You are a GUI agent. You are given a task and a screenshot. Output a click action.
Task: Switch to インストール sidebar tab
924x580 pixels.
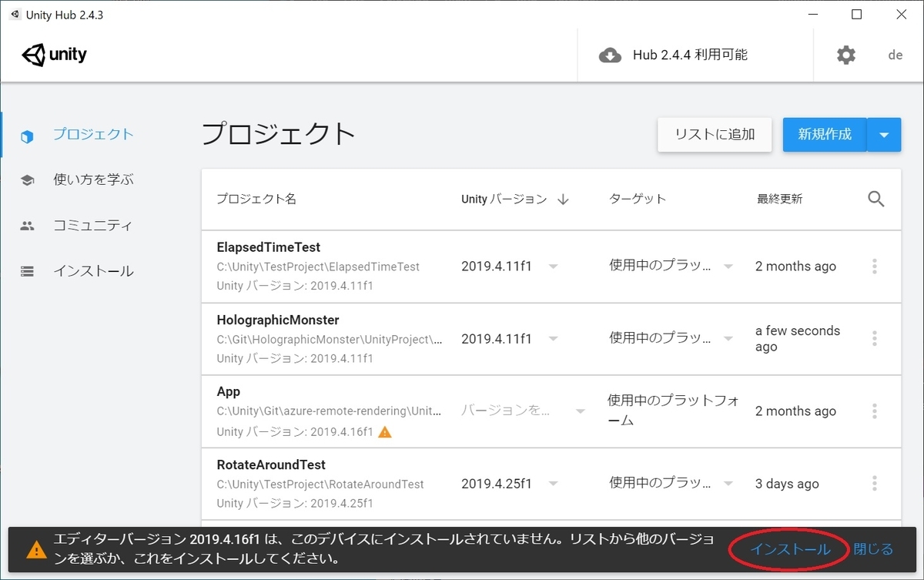click(92, 271)
